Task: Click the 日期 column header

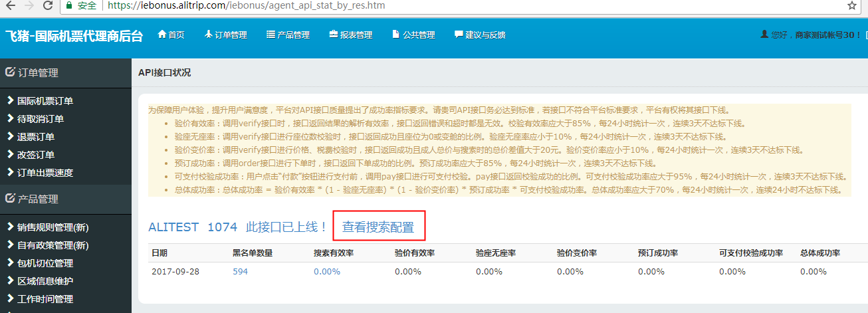Action: [160, 253]
